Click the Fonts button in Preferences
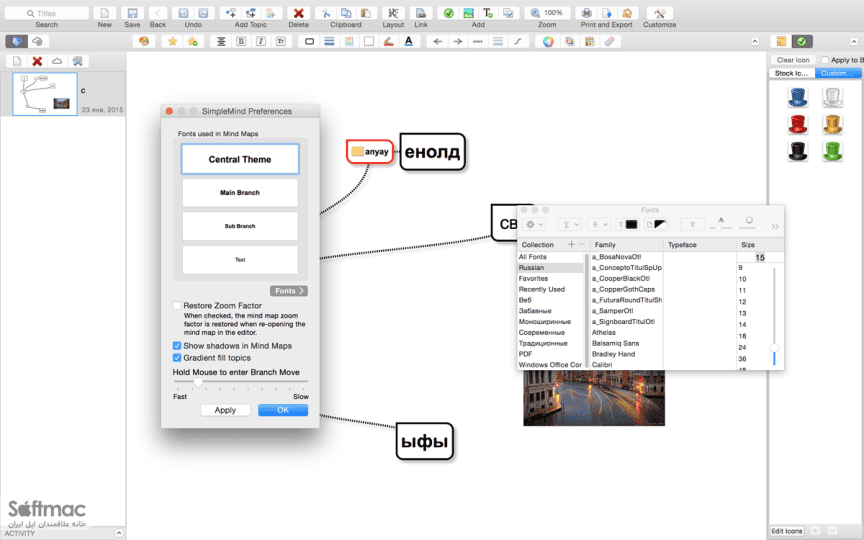Viewport: 864px width, 540px height. tap(289, 291)
